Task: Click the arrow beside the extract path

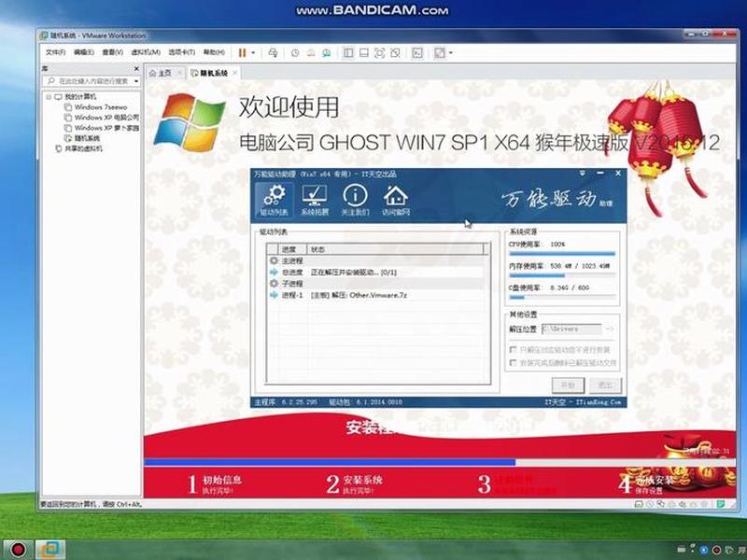Action: point(610,329)
